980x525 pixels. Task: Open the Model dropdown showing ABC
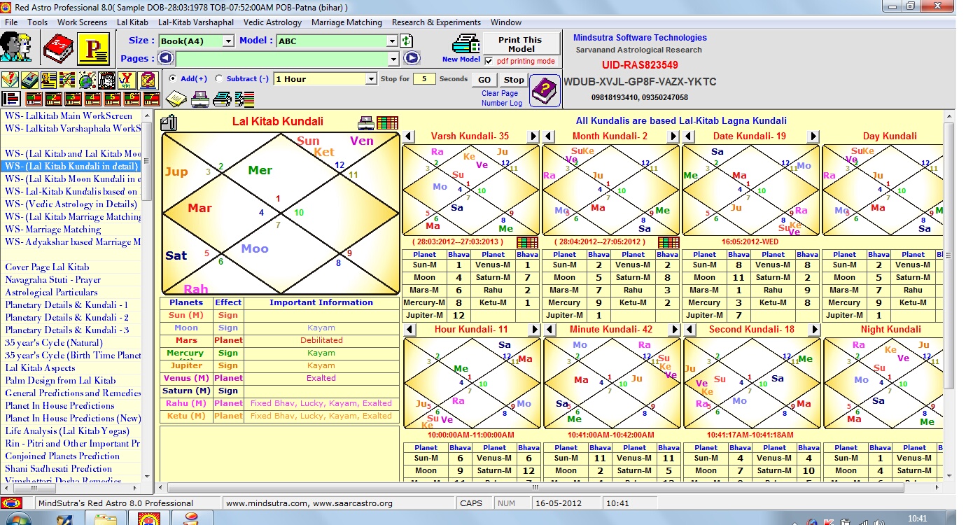[393, 41]
